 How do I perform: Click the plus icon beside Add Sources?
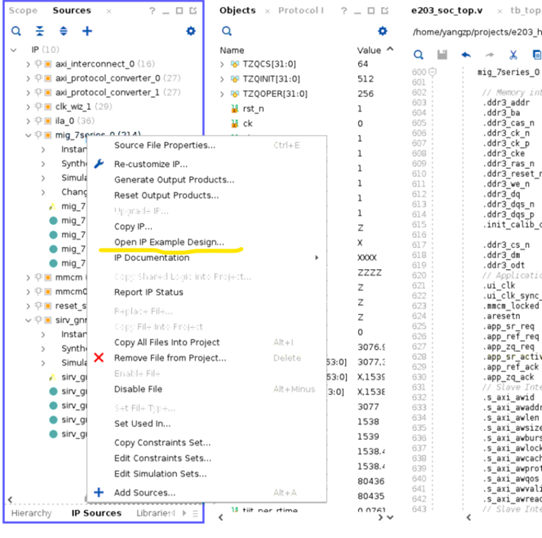(x=99, y=492)
